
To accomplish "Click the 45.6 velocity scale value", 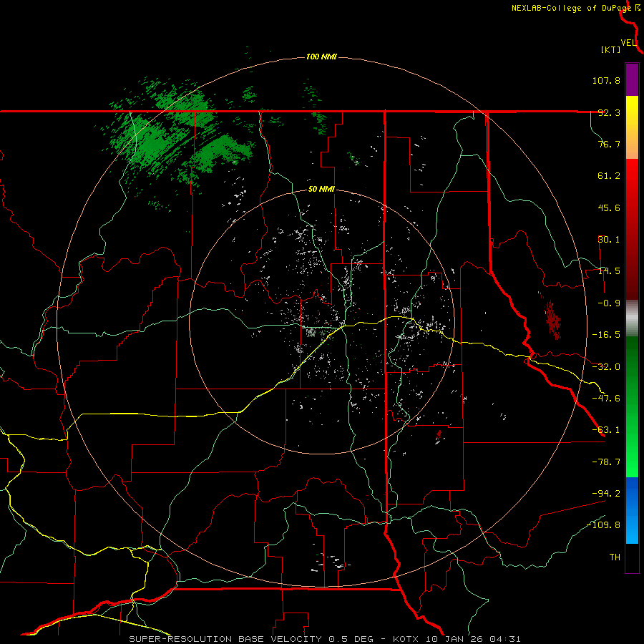I will (609, 208).
